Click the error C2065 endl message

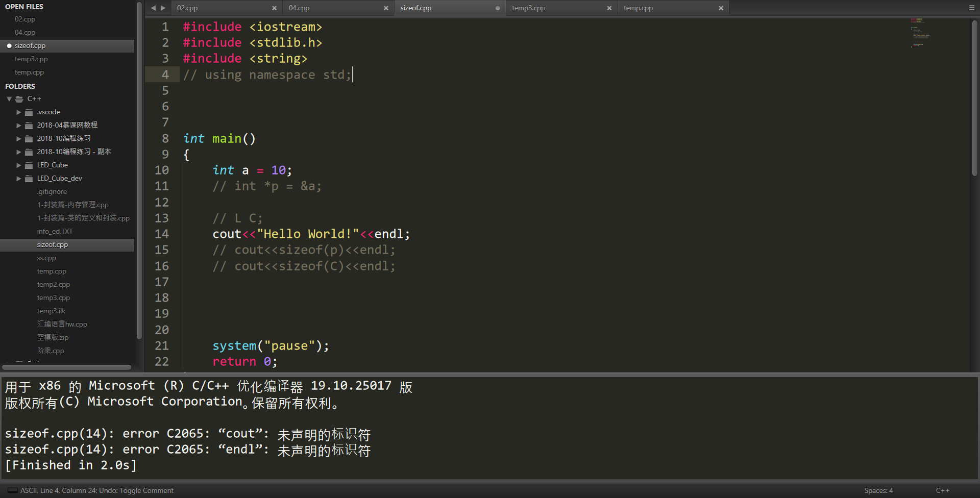(188, 450)
